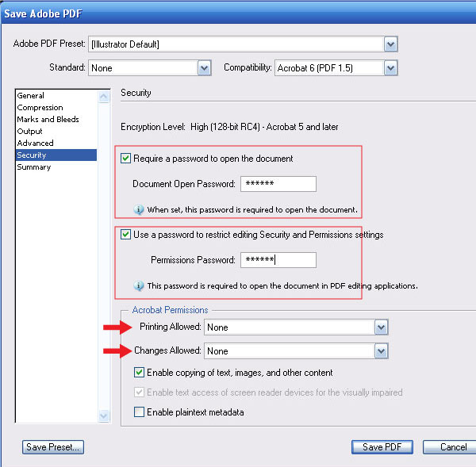Click the Document Open Password field
Image resolution: width=476 pixels, height=467 pixels.
278,184
